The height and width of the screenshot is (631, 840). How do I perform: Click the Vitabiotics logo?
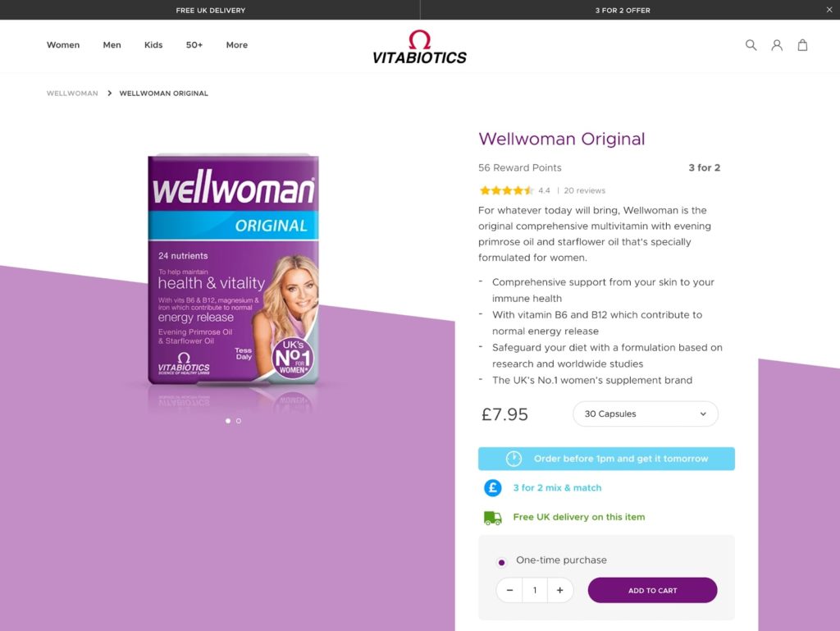pyautogui.click(x=419, y=47)
